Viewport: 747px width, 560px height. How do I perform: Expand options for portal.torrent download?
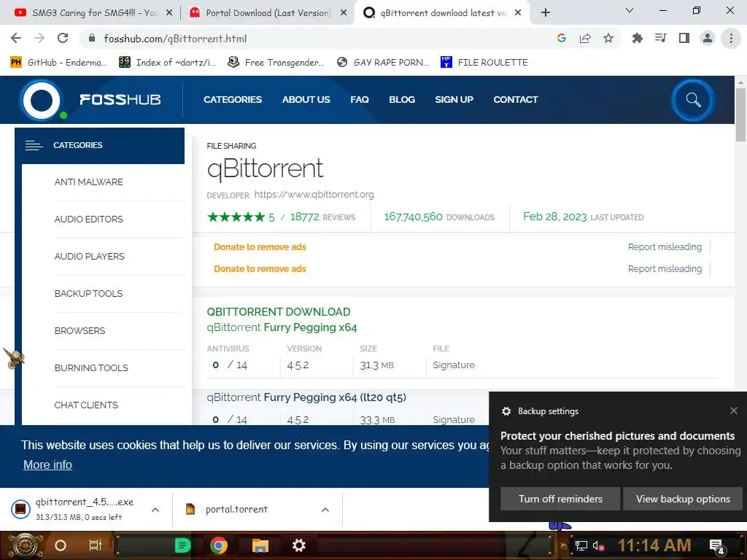point(325,510)
